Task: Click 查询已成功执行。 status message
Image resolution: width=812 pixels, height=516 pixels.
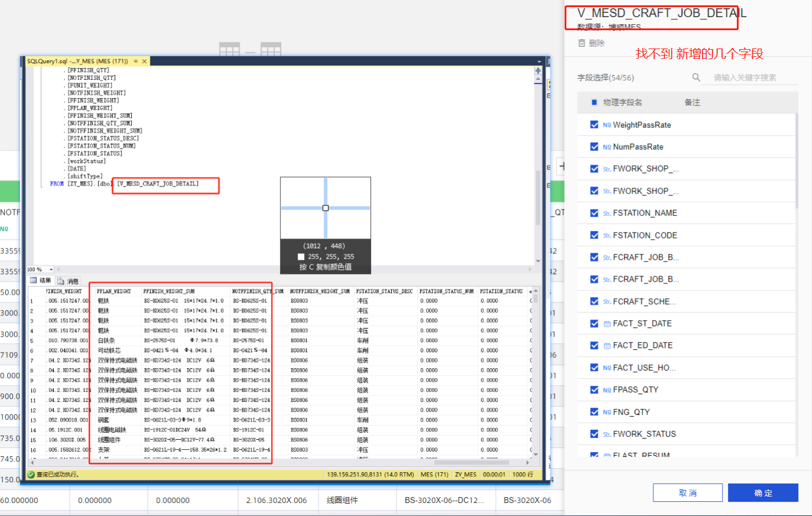Action: click(x=57, y=475)
